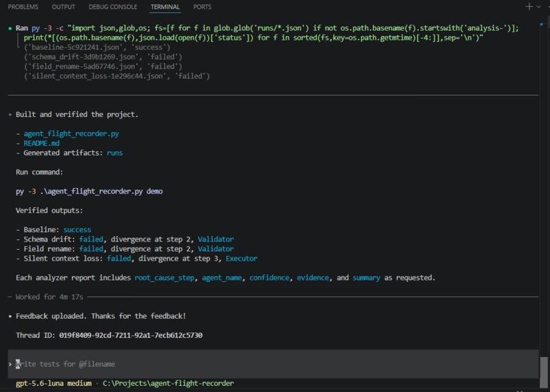Image resolution: width=550 pixels, height=392 pixels.
Task: Focus the 'Write tests for @filename' prompt input
Action: 273,364
